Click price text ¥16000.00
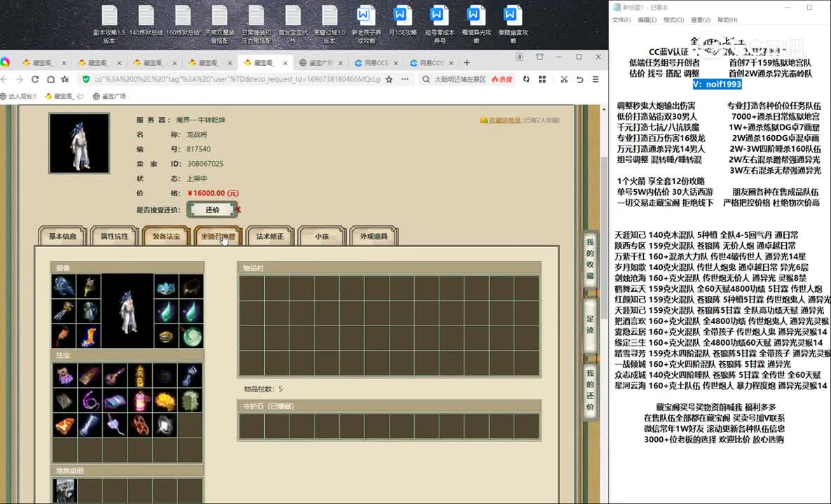Screen dimensions: 831x504 pyautogui.click(x=213, y=193)
